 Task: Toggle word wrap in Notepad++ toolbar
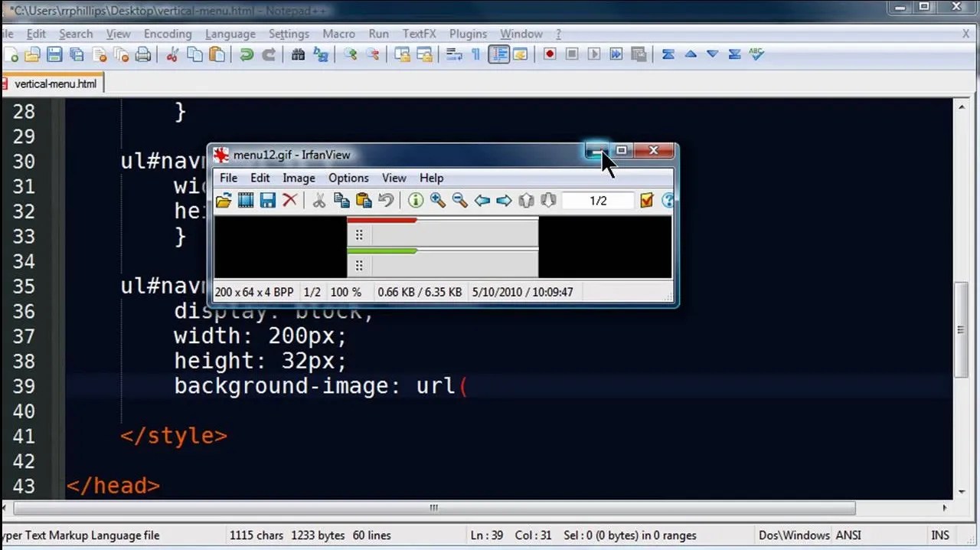454,54
